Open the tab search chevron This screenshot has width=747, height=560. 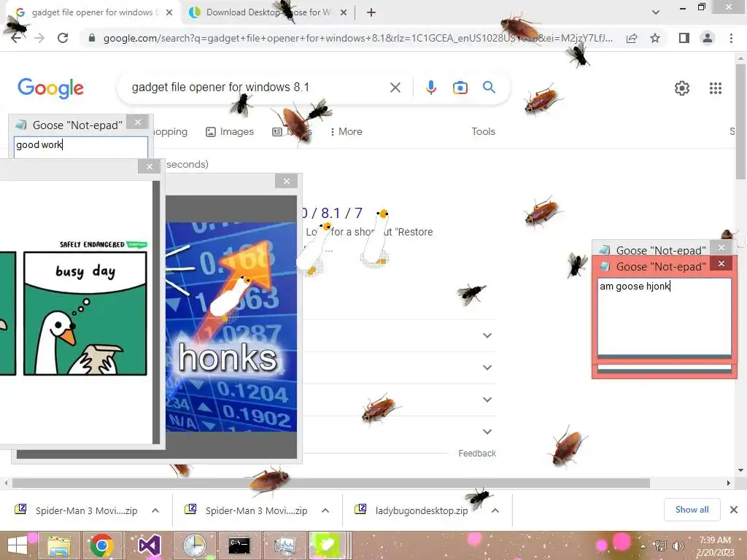(x=656, y=12)
